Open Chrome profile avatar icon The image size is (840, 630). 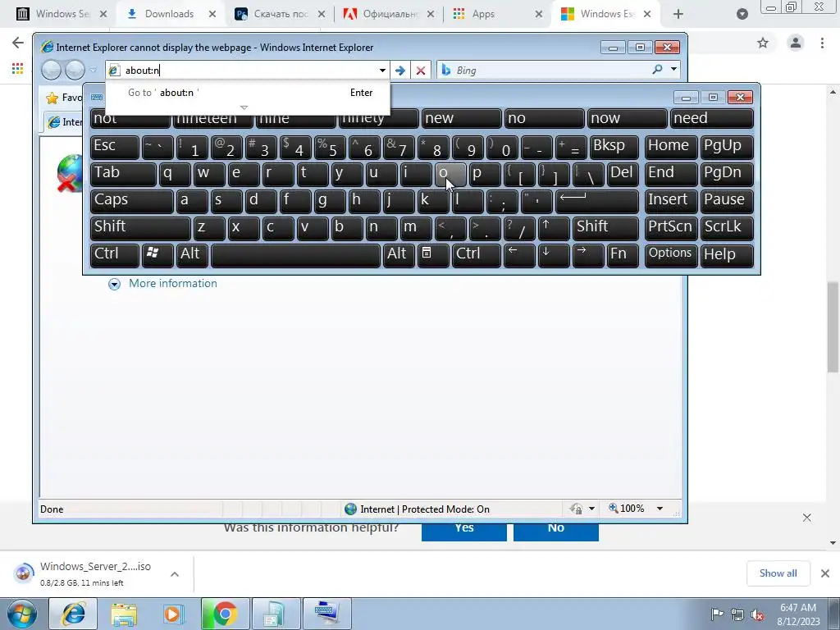pyautogui.click(x=796, y=43)
